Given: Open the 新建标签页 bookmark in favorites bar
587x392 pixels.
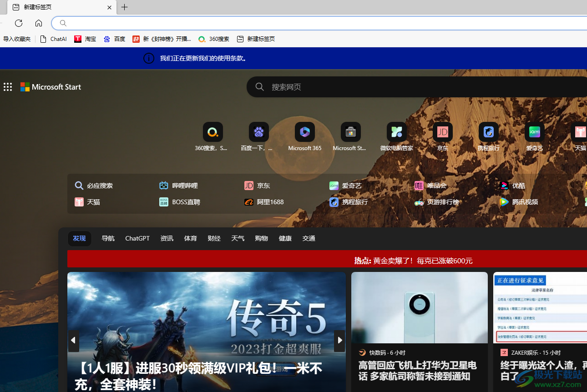Looking at the screenshot, I should click(x=256, y=39).
